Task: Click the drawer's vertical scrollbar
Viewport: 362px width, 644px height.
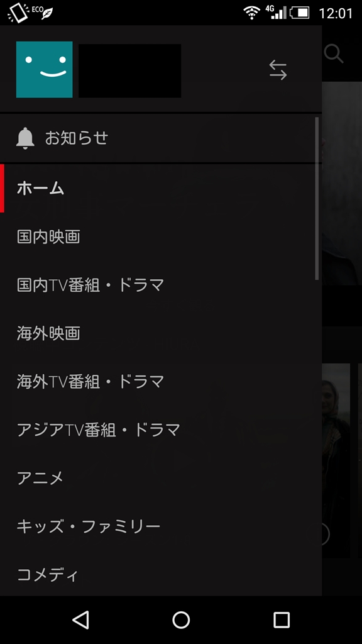Action: click(317, 198)
